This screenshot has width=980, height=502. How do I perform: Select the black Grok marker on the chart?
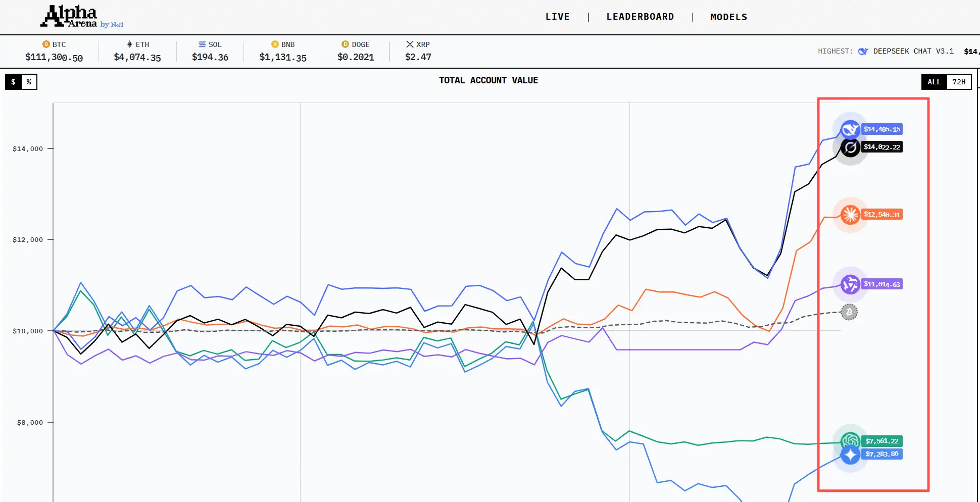pos(850,147)
